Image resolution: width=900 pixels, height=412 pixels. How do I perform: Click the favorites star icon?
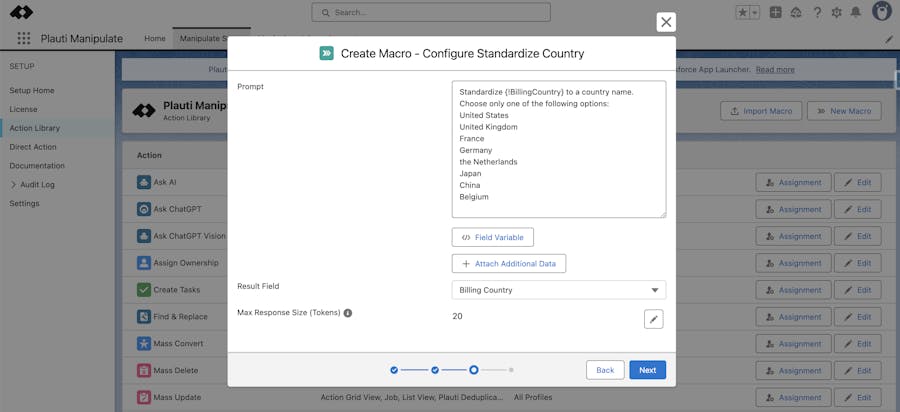(x=743, y=13)
